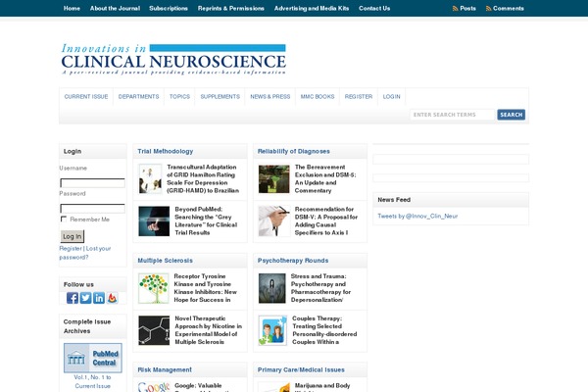Screen dimensions: 588x392
Task: Click the Innovations in Clinical Neuroscience logo
Action: point(173,60)
